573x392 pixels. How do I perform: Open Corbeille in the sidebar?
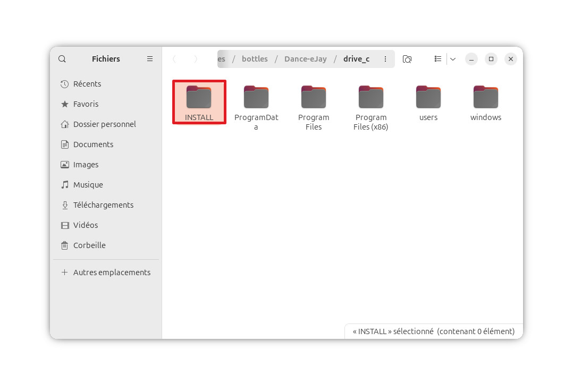point(89,245)
